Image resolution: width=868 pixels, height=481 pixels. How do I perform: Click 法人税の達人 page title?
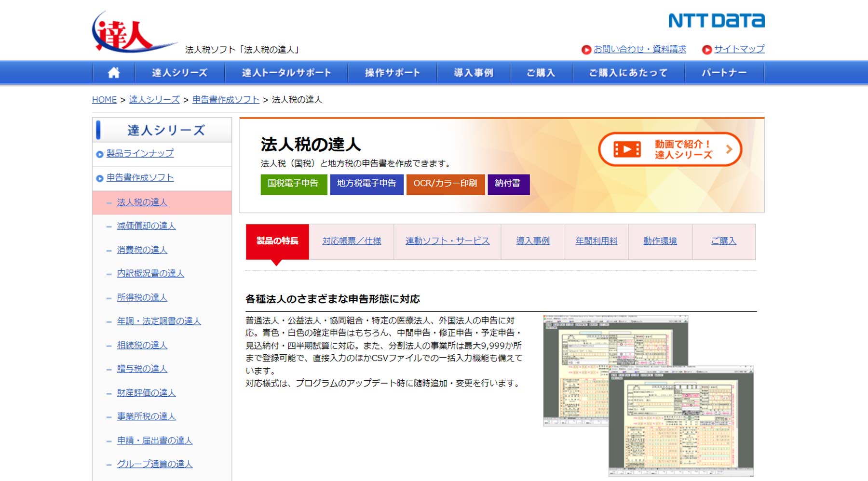[x=311, y=145]
